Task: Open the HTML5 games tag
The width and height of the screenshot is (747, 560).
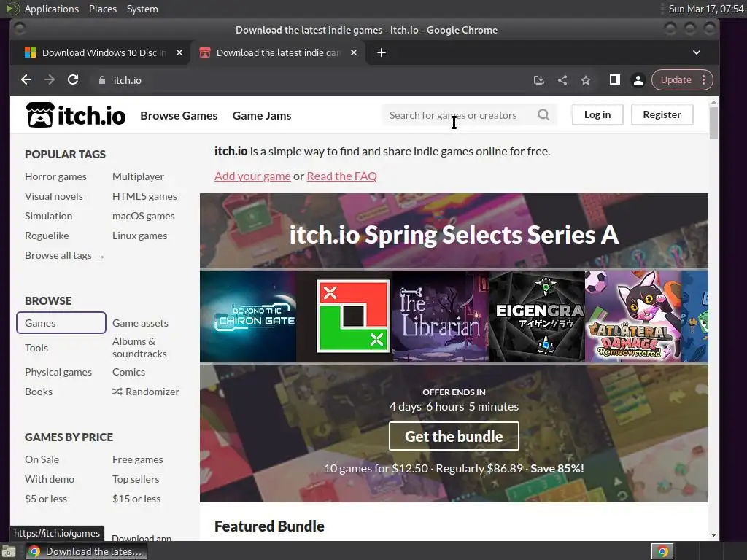Action: click(x=145, y=196)
